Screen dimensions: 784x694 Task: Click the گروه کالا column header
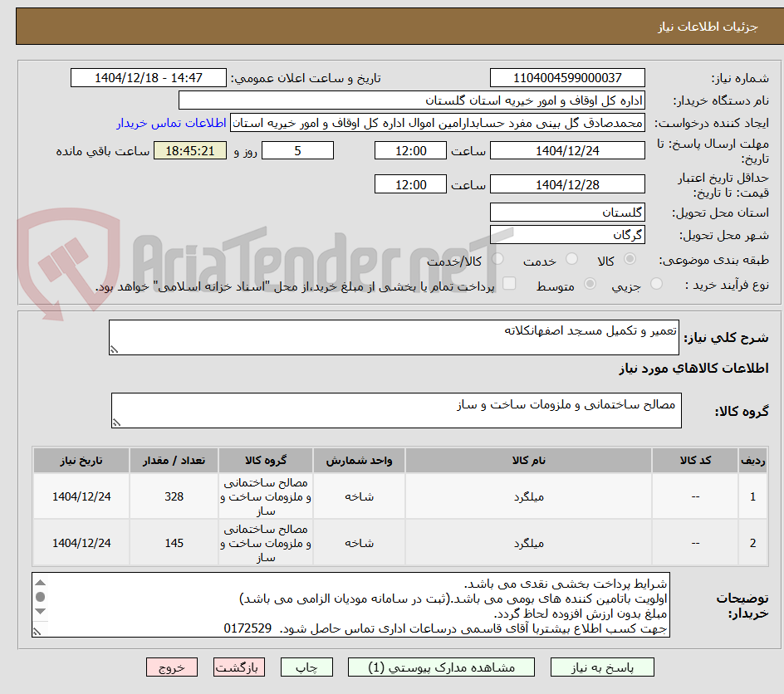click(266, 460)
